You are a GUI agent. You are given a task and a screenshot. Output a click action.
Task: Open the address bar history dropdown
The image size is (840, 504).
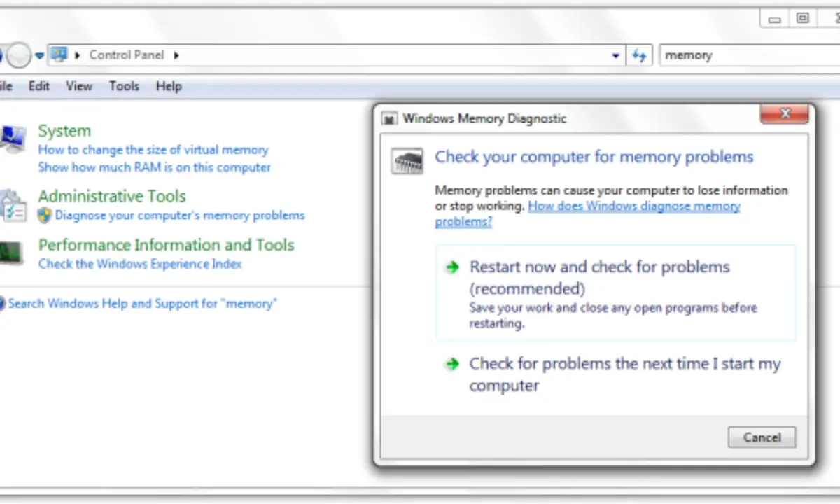coord(616,55)
